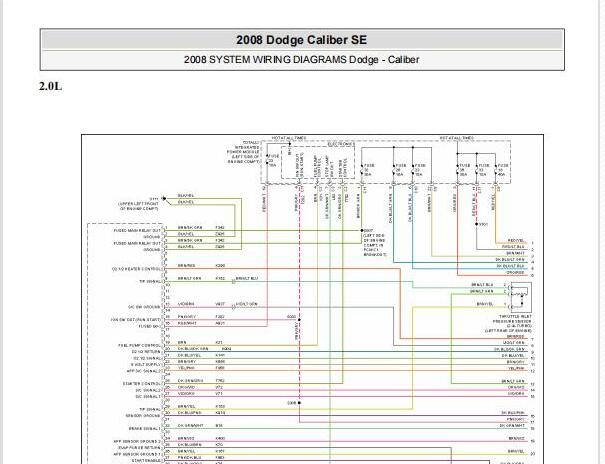Click the "IGN SW OUT (RUN-START)" pin label
The height and width of the screenshot is (464, 605).
point(136,320)
